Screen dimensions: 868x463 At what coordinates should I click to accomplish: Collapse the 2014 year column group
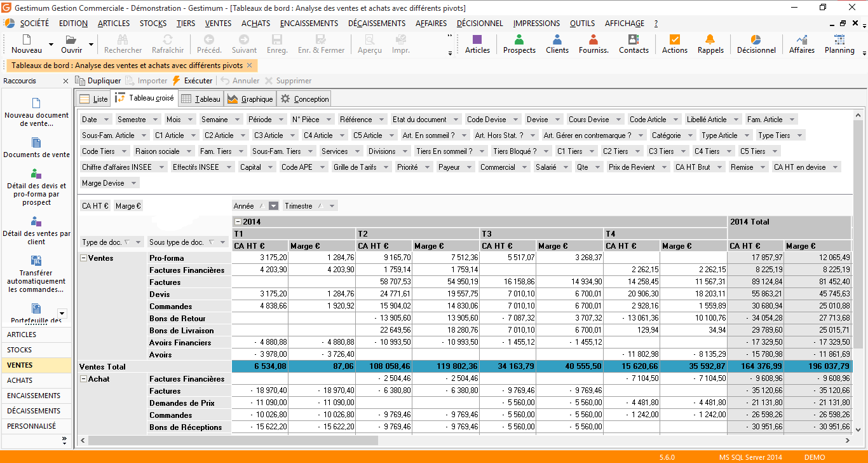click(238, 222)
